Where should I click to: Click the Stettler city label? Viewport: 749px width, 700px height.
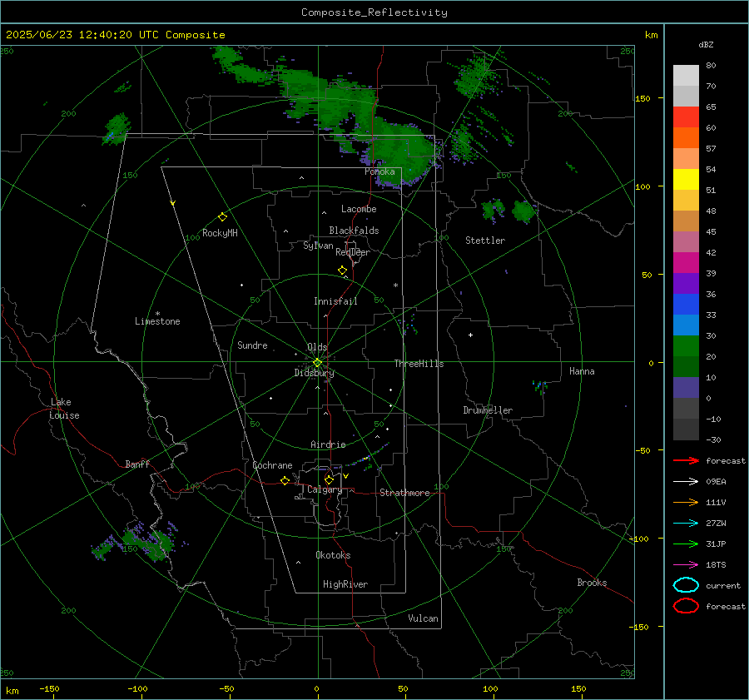click(x=485, y=241)
